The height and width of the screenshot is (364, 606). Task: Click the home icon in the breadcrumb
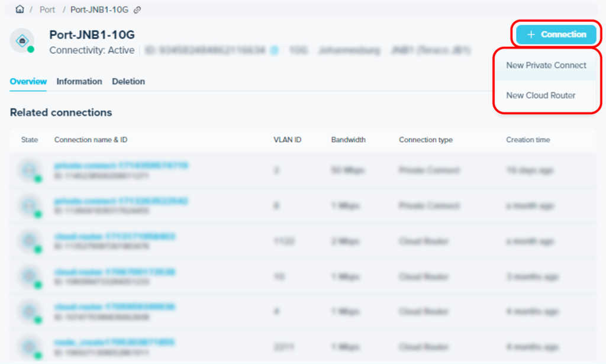(20, 9)
